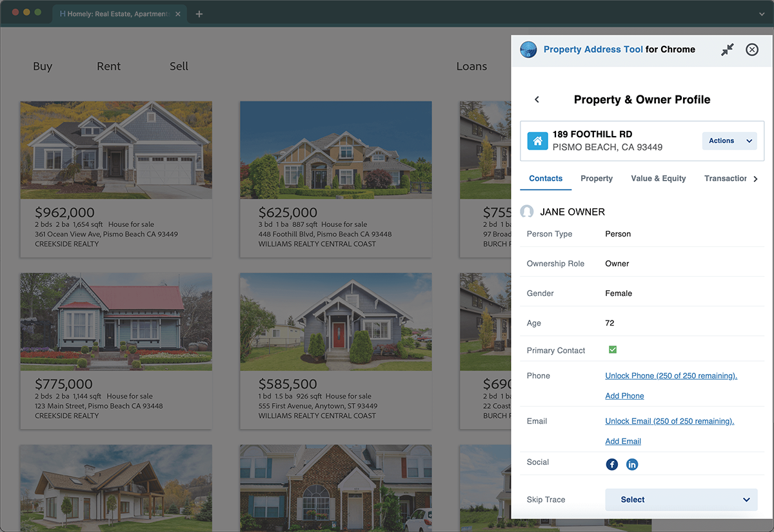
Task: Toggle the Primary Contact checkbox
Action: point(612,350)
